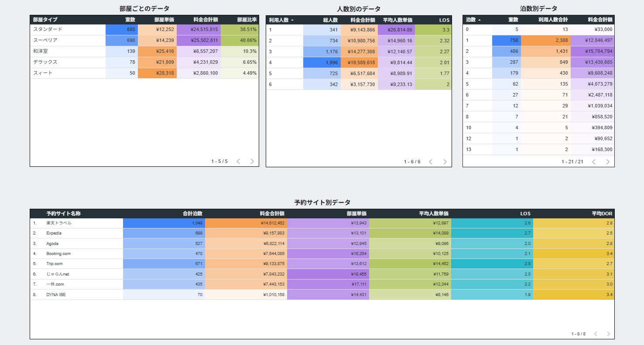Toggle sort arrow on 泊数 column header
The width and height of the screenshot is (644, 345).
[x=480, y=20]
